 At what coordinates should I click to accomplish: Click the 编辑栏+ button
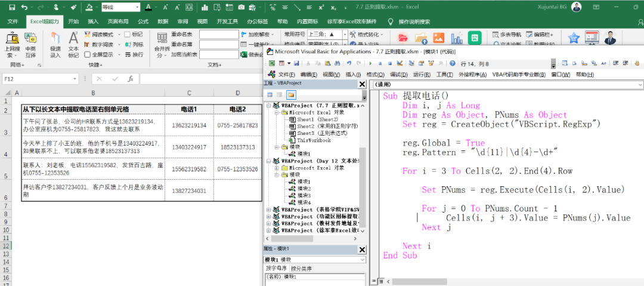point(539,35)
